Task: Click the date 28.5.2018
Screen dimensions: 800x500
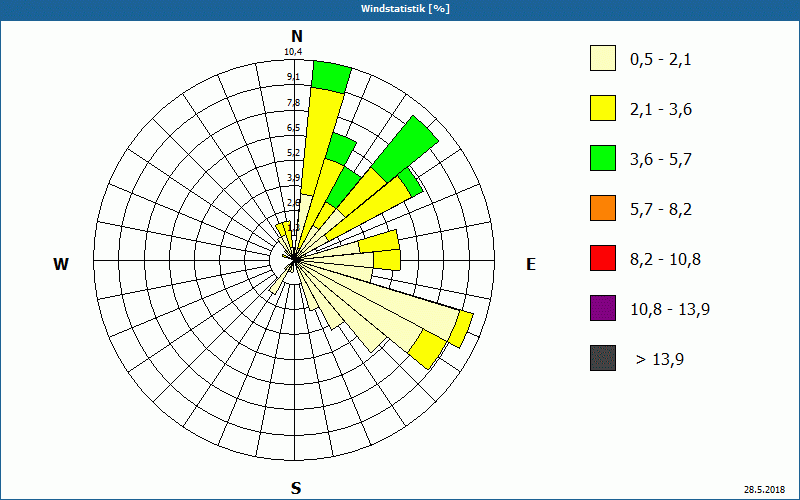Action: click(764, 490)
